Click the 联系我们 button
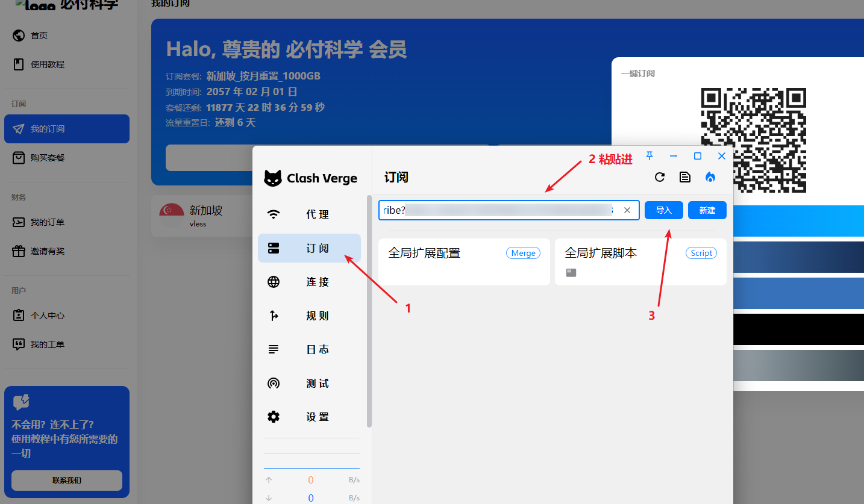Image resolution: width=864 pixels, height=504 pixels. coord(67,481)
